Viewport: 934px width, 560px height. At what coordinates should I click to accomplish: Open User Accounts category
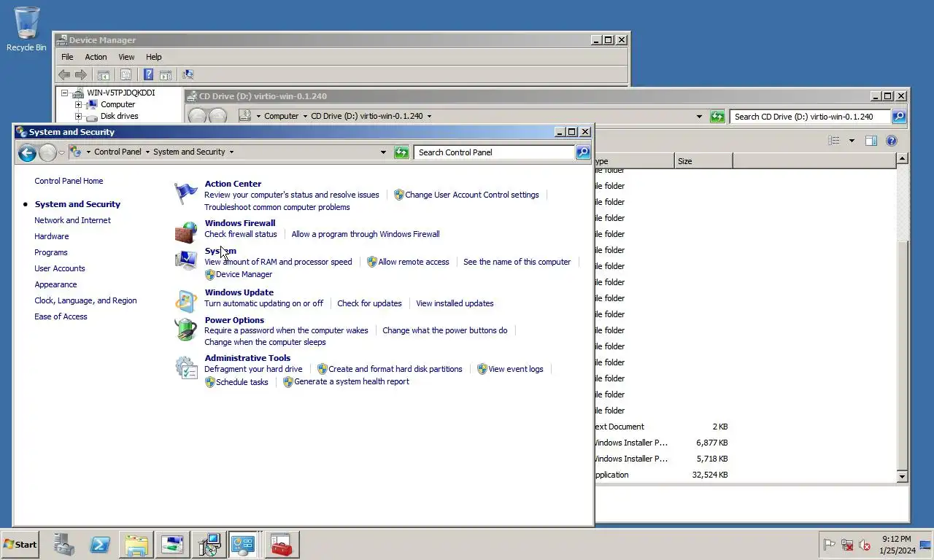60,268
